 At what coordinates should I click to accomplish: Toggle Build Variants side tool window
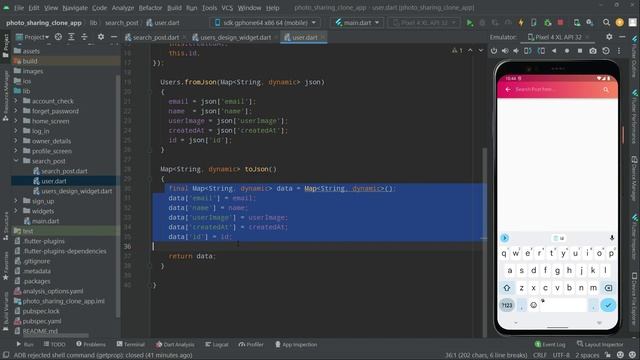point(5,310)
